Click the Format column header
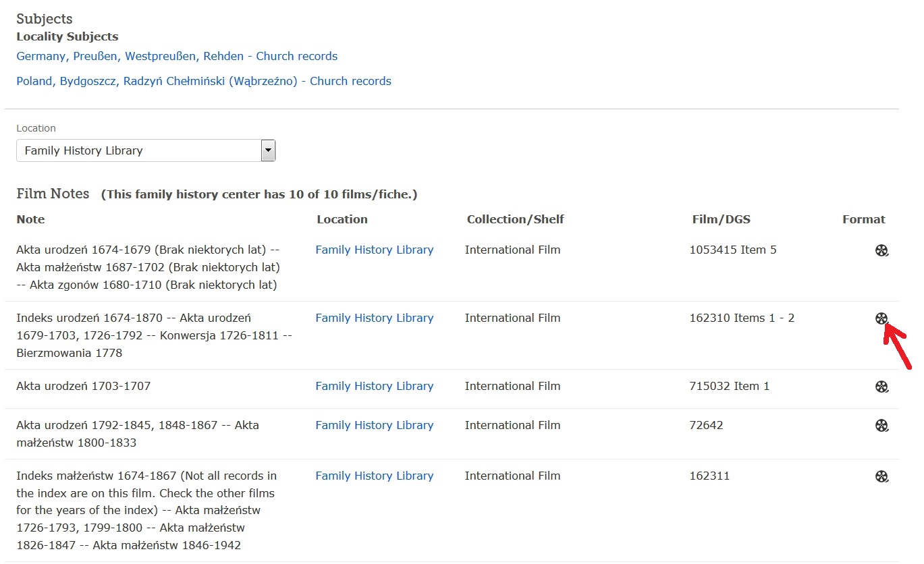 pyautogui.click(x=863, y=219)
